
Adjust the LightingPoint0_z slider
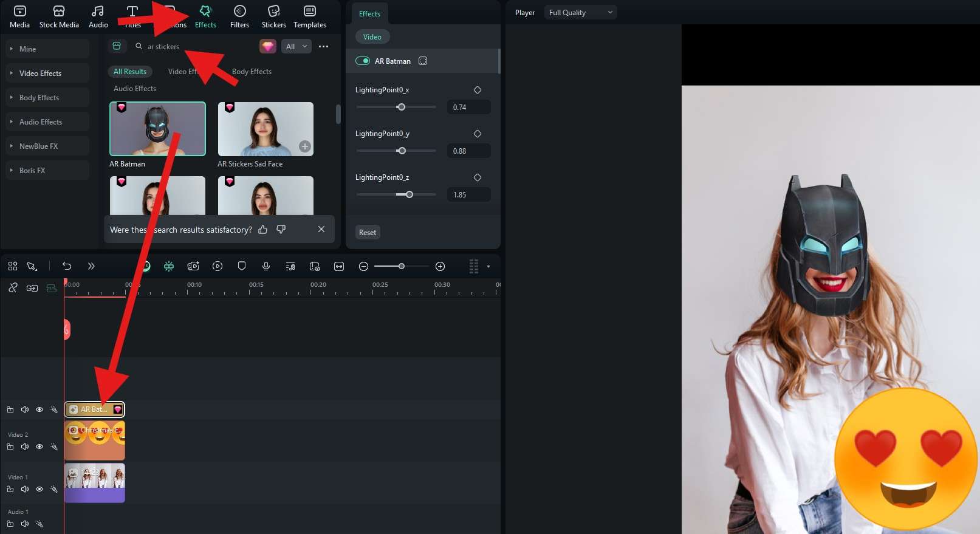pyautogui.click(x=409, y=194)
